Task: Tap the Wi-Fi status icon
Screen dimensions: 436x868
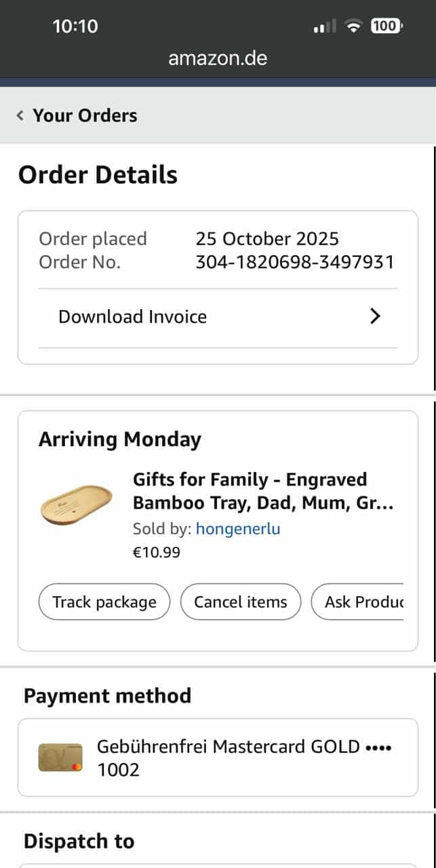Action: pyautogui.click(x=353, y=26)
